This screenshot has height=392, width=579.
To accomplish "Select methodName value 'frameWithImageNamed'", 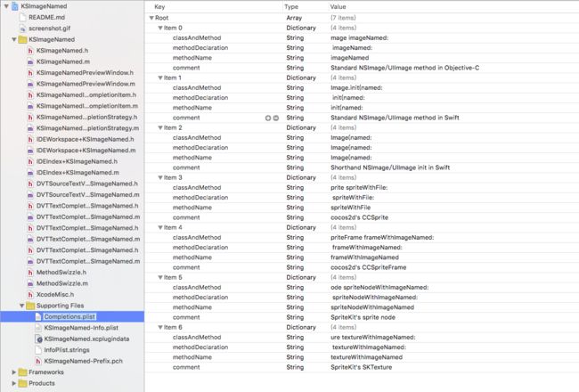I will click(x=365, y=257).
